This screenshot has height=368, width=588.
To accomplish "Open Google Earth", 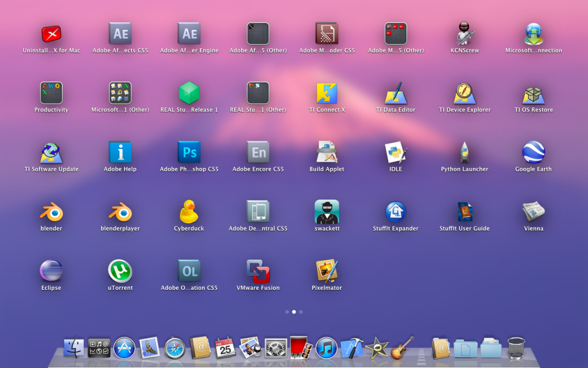I will tap(533, 152).
